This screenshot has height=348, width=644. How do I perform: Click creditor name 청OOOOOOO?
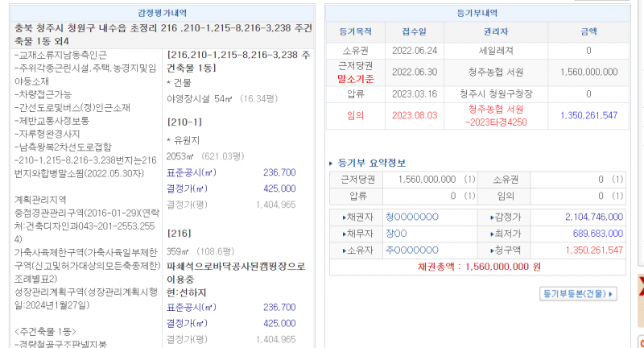[x=412, y=217]
